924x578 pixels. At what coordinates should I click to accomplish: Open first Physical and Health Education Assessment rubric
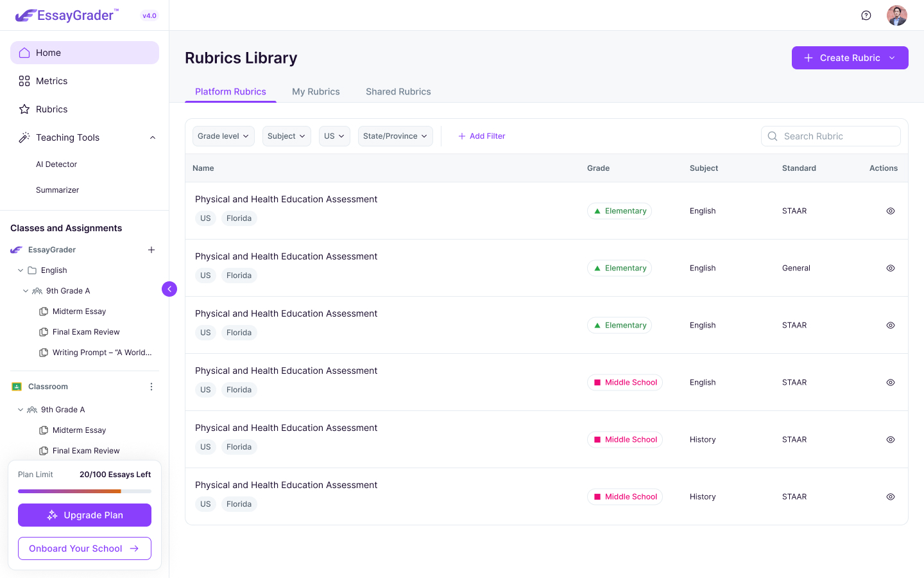(x=286, y=199)
